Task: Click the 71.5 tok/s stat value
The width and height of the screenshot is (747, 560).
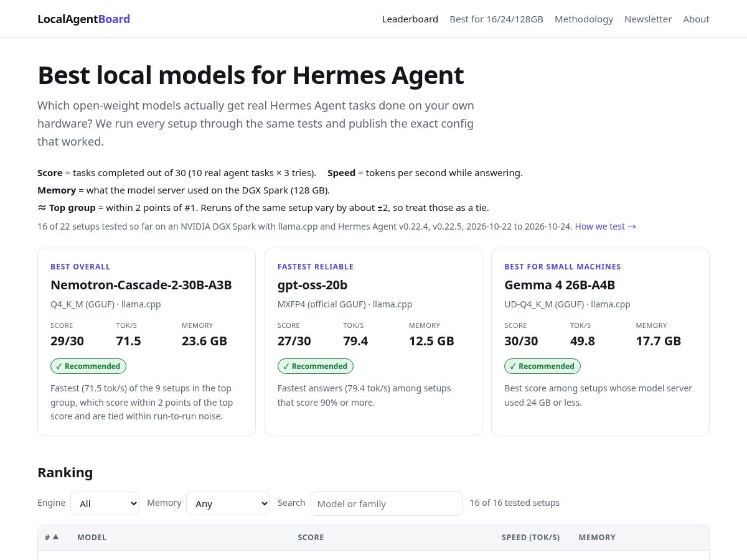Action: (128, 341)
